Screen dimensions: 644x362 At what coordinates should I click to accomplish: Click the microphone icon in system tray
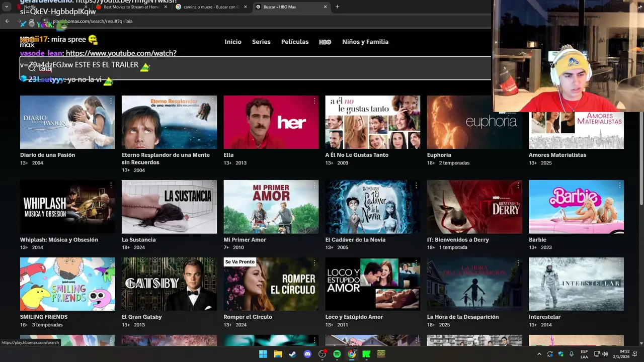click(x=572, y=354)
